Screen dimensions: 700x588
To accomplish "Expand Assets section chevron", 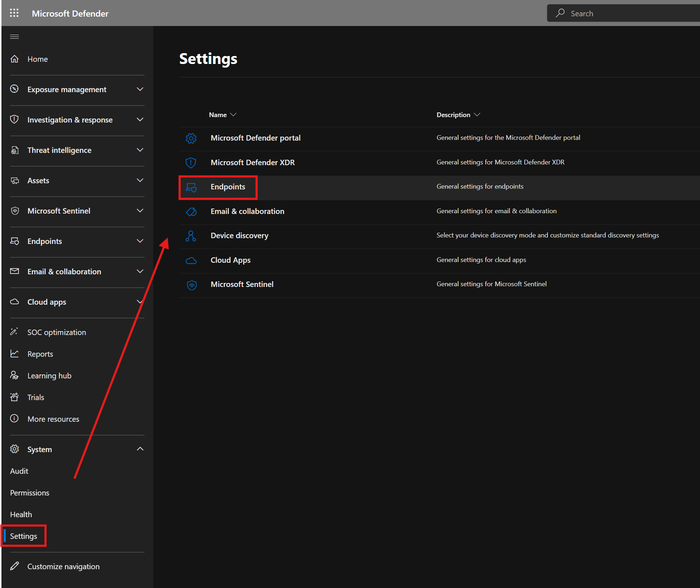I will 140,180.
